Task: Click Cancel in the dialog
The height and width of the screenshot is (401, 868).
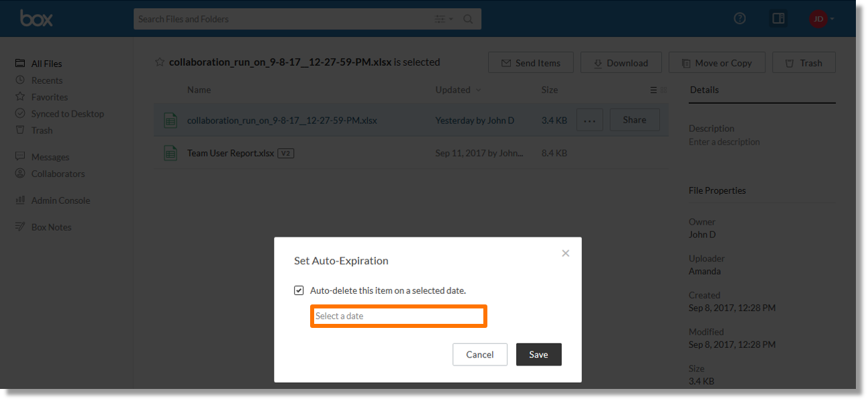Action: (480, 355)
